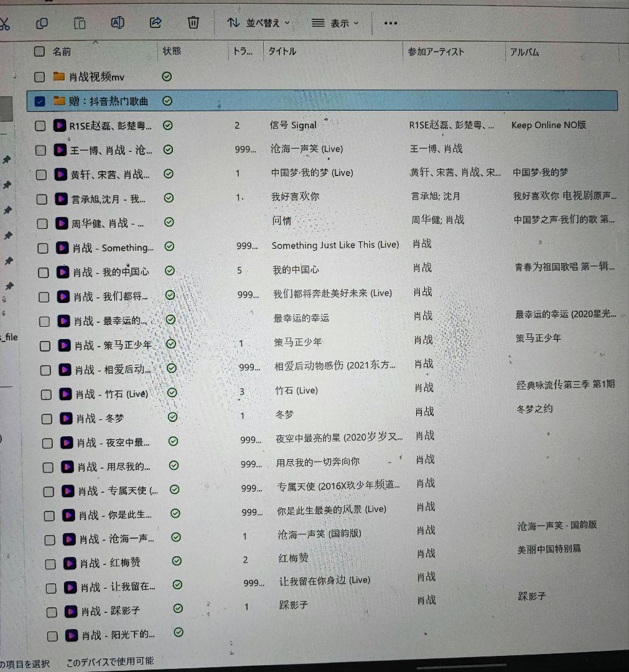The image size is (629, 672).
Task: Expand the 表示 view dropdown
Action: (335, 23)
